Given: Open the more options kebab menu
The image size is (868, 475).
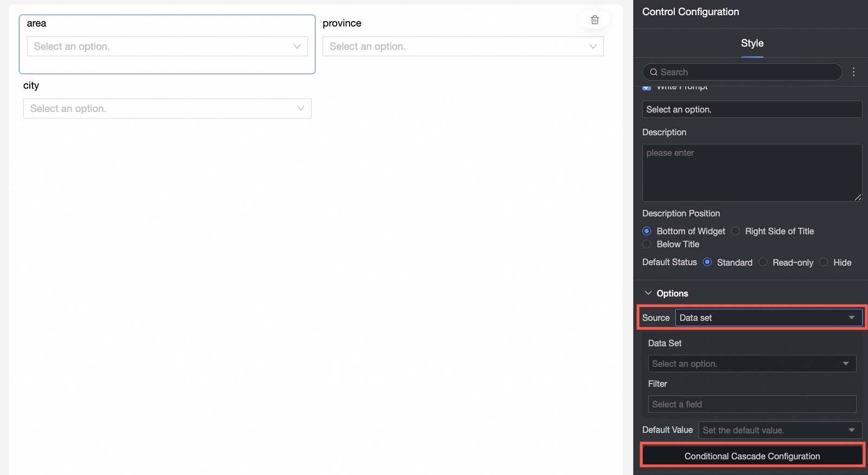Looking at the screenshot, I should pyautogui.click(x=854, y=72).
